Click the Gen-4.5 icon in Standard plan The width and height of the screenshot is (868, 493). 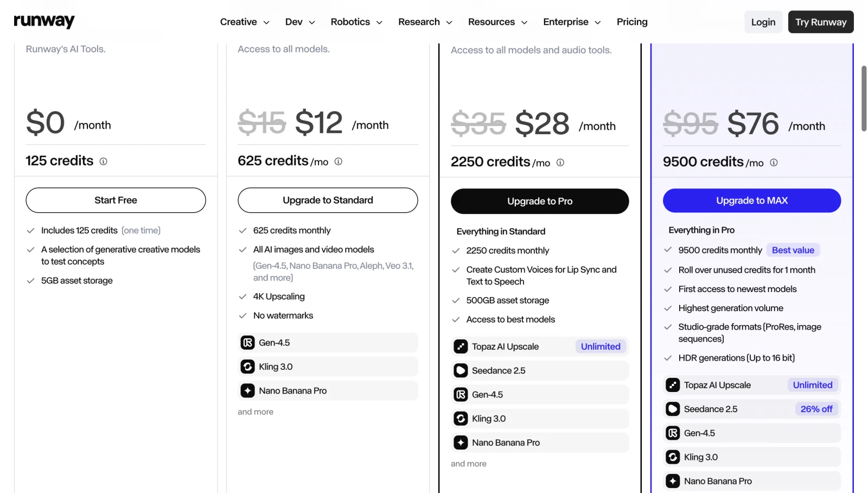coord(247,343)
